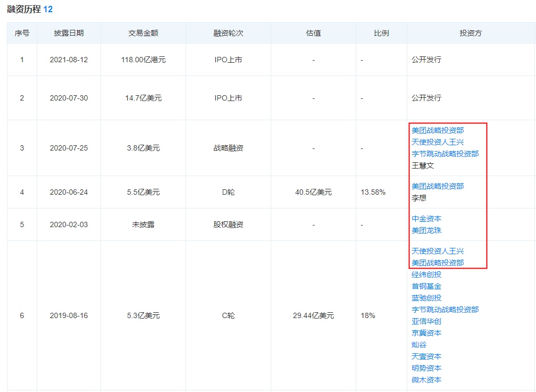Open 美团战略投资部 link in row 3
The width and height of the screenshot is (536, 392).
(x=438, y=130)
